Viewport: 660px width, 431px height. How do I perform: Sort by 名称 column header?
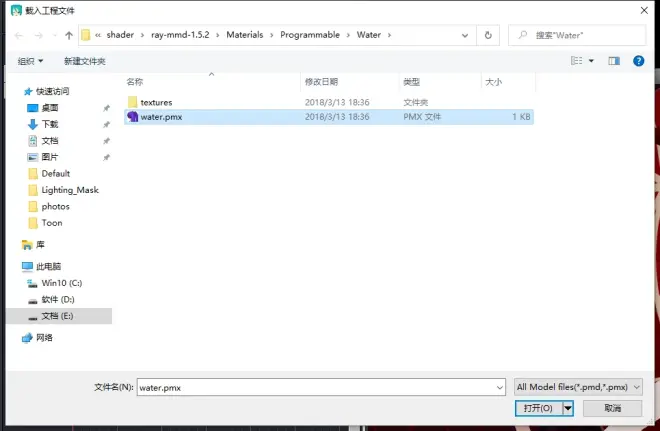[x=135, y=82]
